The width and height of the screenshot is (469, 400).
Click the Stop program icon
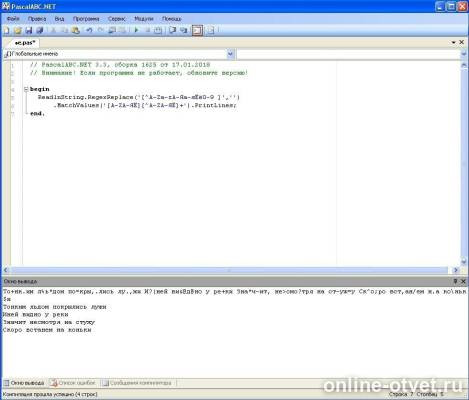point(147,31)
